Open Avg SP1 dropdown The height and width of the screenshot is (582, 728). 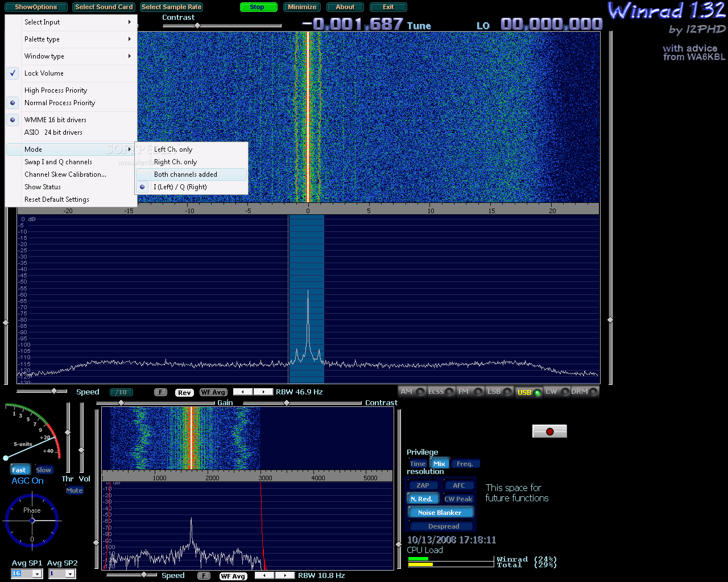click(38, 574)
